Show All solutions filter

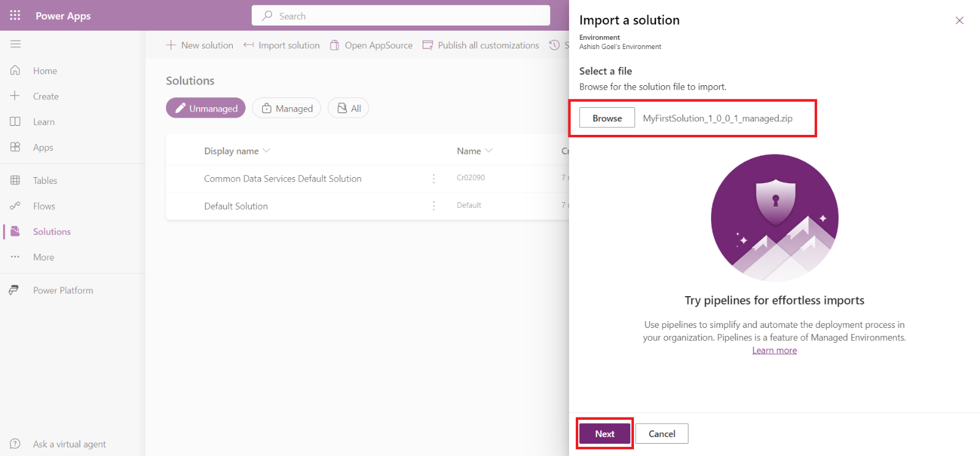pos(349,108)
